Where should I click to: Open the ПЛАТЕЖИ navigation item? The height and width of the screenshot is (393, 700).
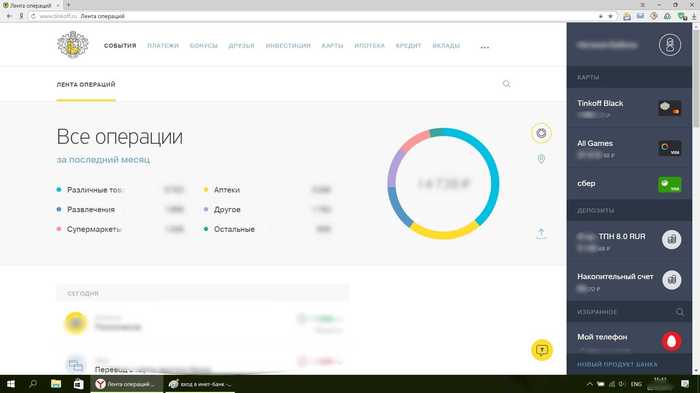point(163,46)
